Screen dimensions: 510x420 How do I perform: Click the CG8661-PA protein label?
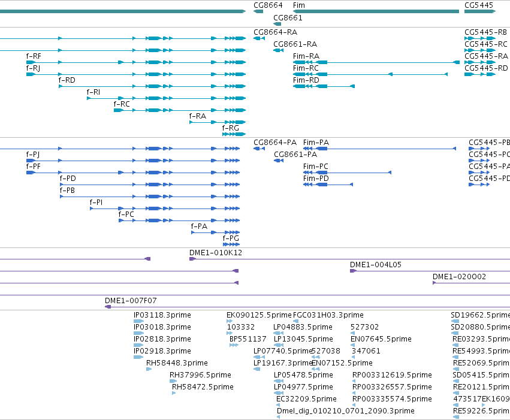click(295, 155)
